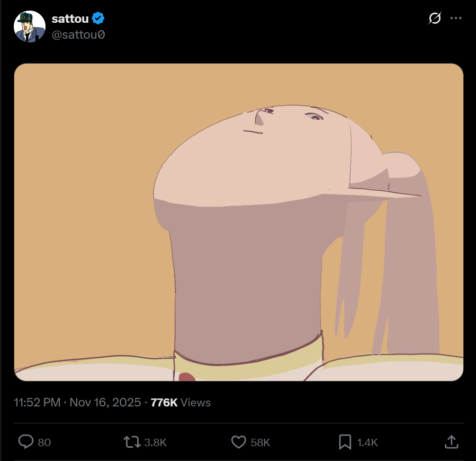Click the display name "sattou"
Viewport: 476px width, 461px height.
coord(70,19)
